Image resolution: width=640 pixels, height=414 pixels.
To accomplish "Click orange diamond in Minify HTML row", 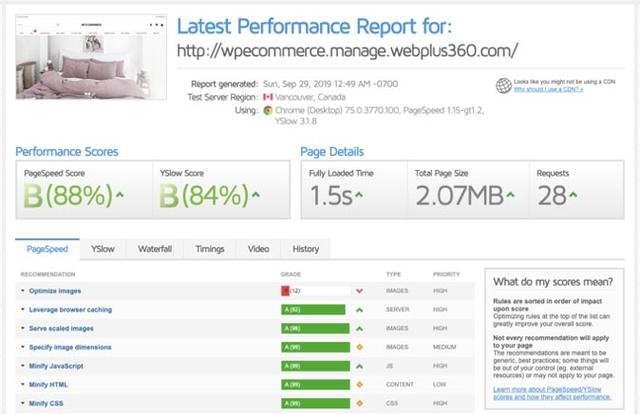I will click(360, 385).
